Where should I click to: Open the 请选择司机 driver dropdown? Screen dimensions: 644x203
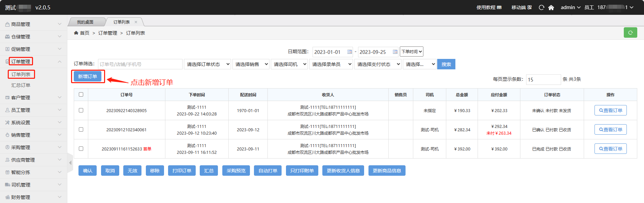(290, 64)
